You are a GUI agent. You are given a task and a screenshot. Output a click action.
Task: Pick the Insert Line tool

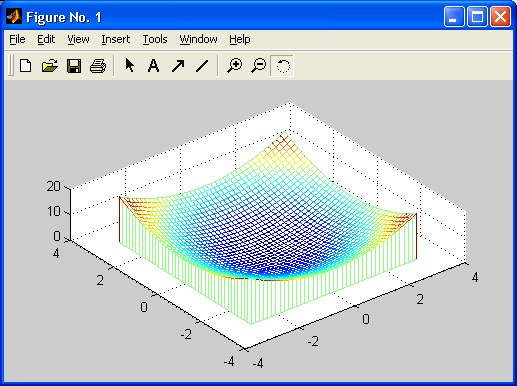click(202, 66)
